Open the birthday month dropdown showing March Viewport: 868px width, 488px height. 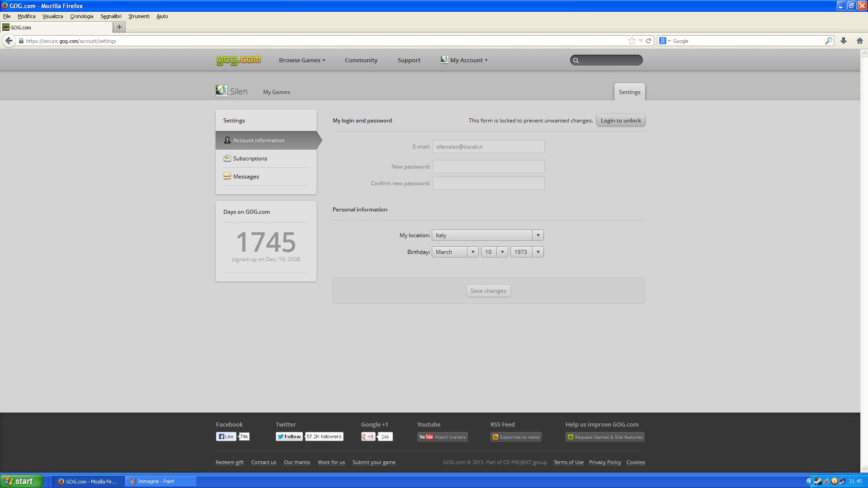tap(455, 252)
